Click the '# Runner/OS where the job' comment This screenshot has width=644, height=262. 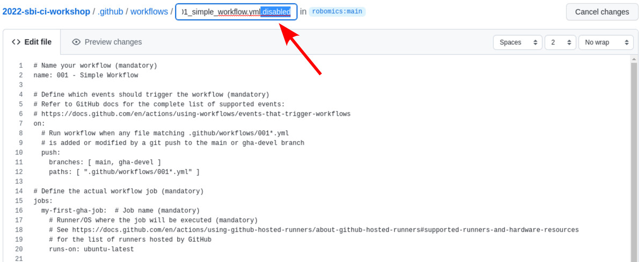pyautogui.click(x=153, y=220)
